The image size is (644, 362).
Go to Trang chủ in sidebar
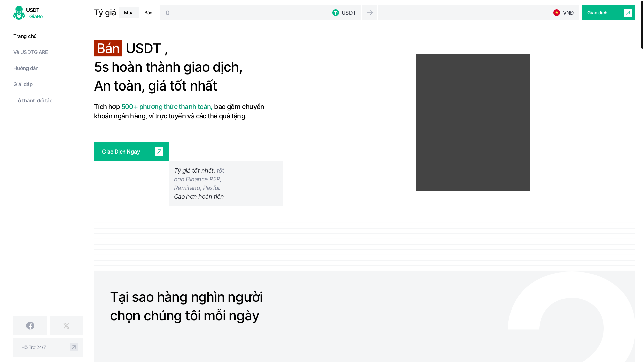(x=25, y=36)
